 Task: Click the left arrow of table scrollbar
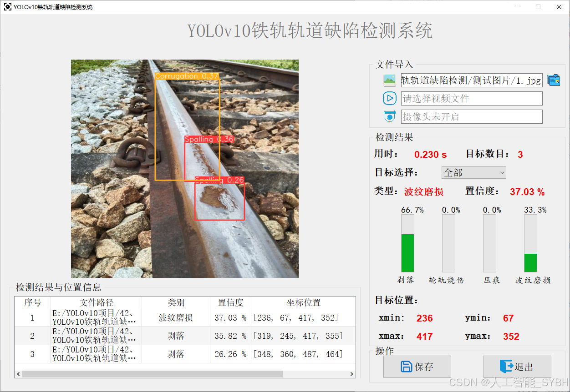(18, 374)
